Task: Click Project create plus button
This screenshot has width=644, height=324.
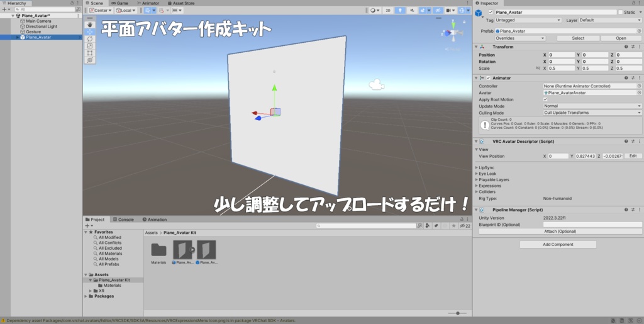Action: tap(89, 225)
